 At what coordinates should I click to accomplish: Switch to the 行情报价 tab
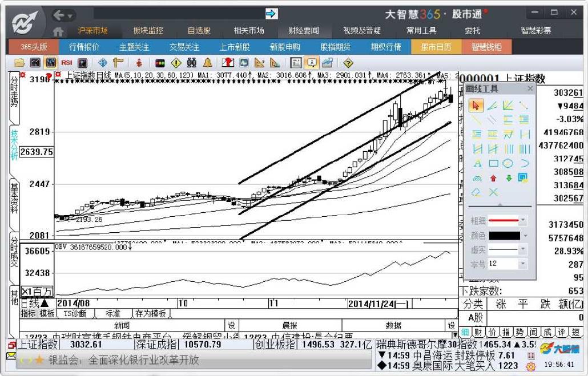pyautogui.click(x=84, y=47)
